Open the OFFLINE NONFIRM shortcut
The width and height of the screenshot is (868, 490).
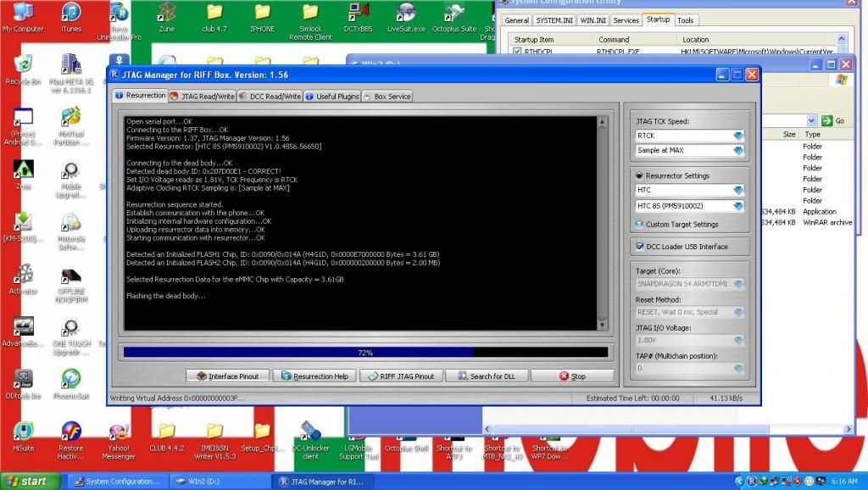[71, 285]
